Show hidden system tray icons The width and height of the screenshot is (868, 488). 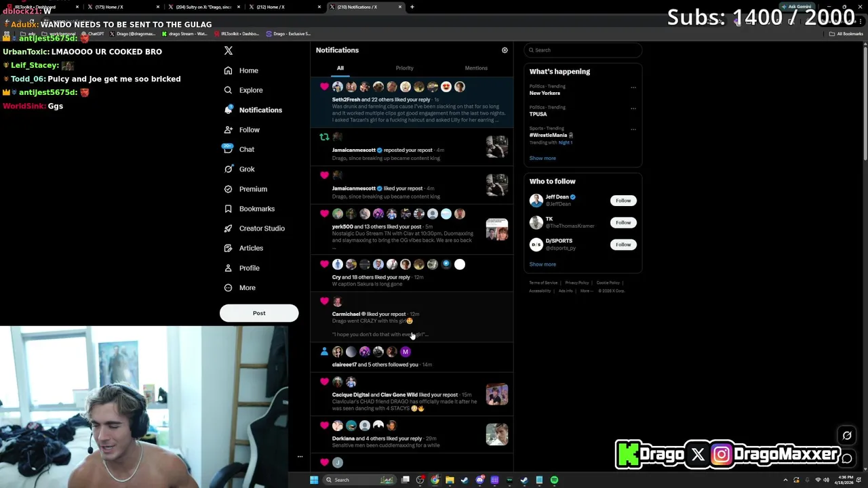click(x=786, y=480)
